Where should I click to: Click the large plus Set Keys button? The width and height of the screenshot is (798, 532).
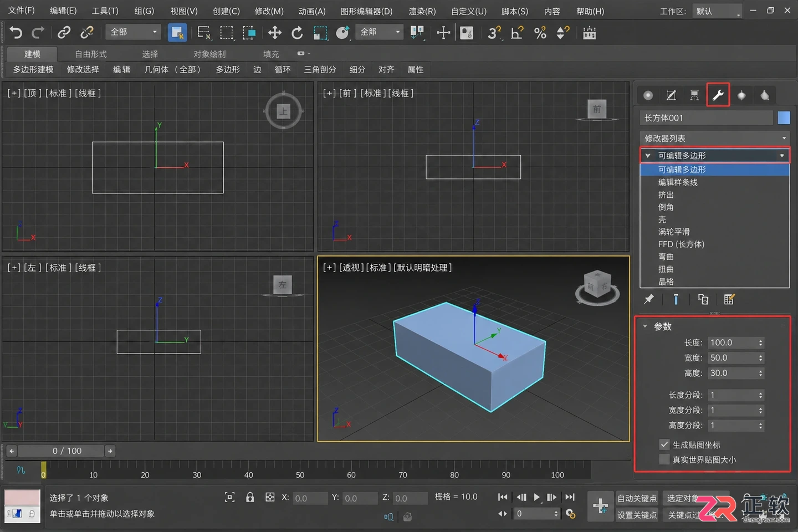point(600,506)
